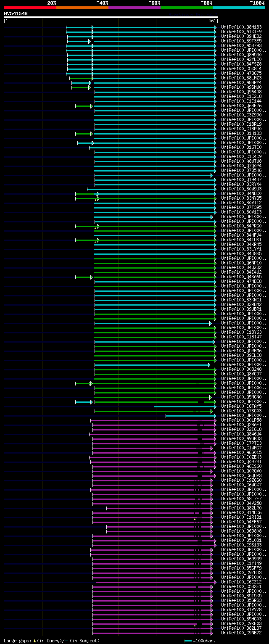
Task: Open UniRef100_A9SMW0 hit
Action: click(x=242, y=87)
